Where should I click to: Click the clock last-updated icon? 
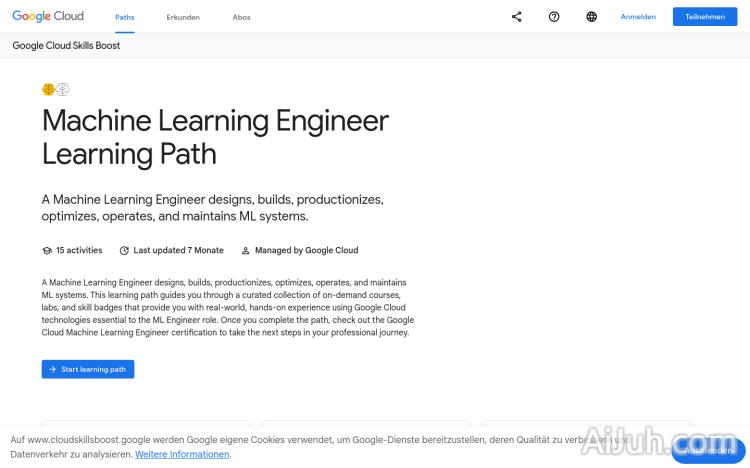pyautogui.click(x=124, y=250)
